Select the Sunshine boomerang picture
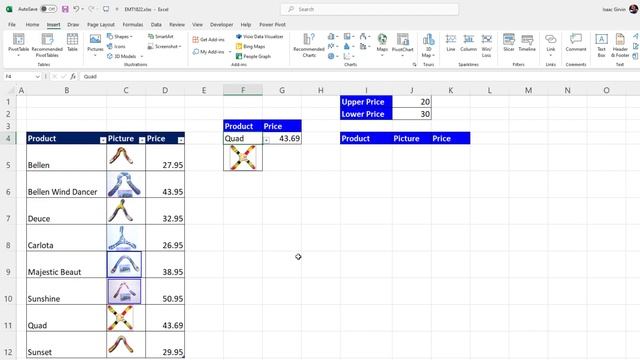Image resolution: width=640 pixels, height=360 pixels. click(x=124, y=291)
